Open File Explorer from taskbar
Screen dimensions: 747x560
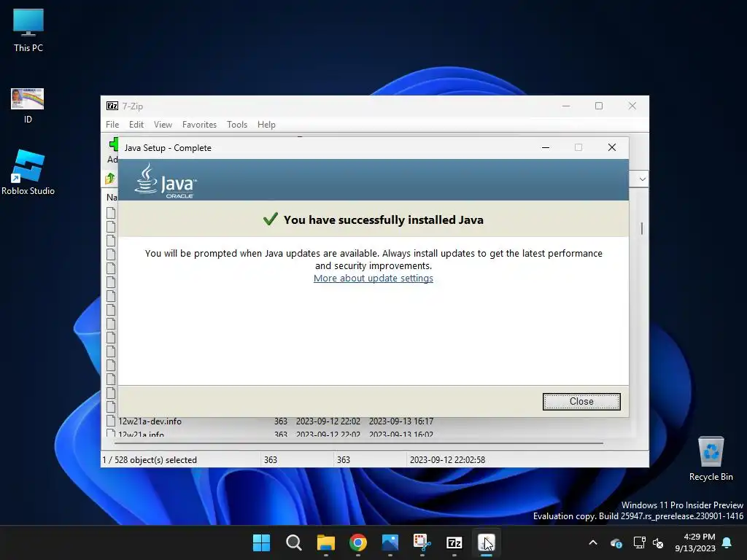326,542
